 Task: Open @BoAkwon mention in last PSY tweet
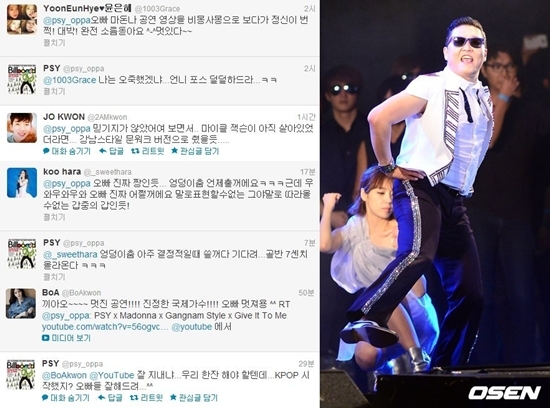pyautogui.click(x=64, y=375)
